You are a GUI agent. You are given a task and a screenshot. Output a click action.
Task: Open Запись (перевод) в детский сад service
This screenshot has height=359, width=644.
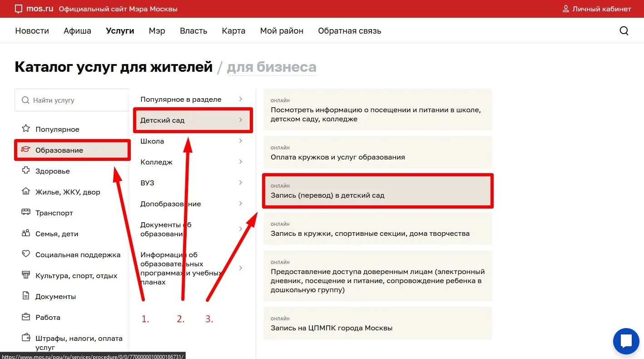(x=378, y=191)
